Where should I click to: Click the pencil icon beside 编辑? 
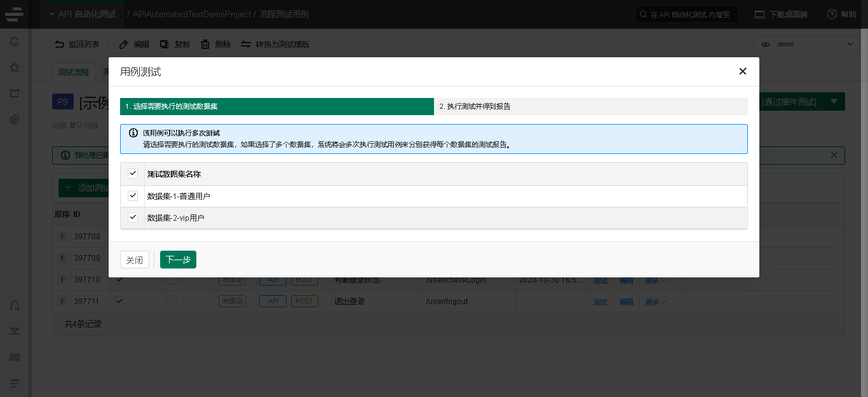click(x=124, y=45)
